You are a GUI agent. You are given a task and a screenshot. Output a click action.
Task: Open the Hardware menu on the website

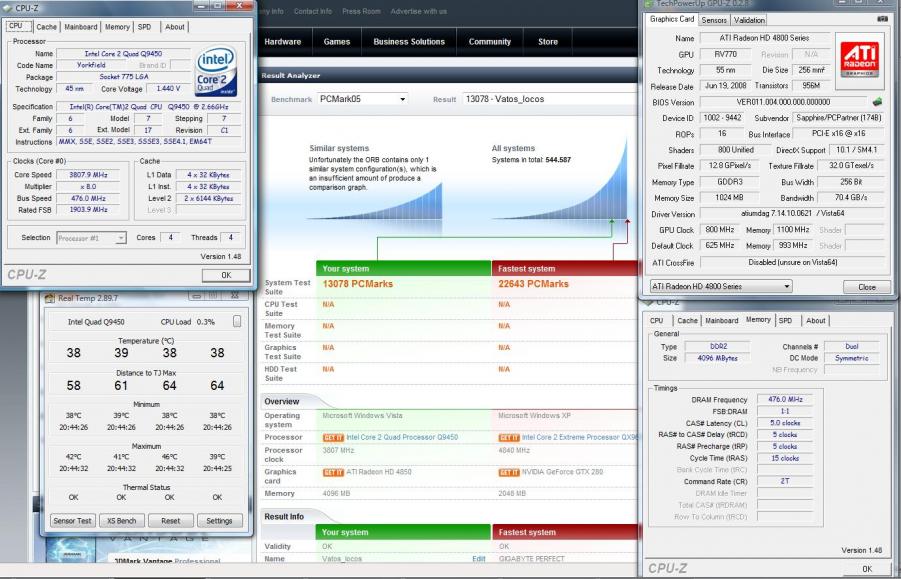point(283,42)
